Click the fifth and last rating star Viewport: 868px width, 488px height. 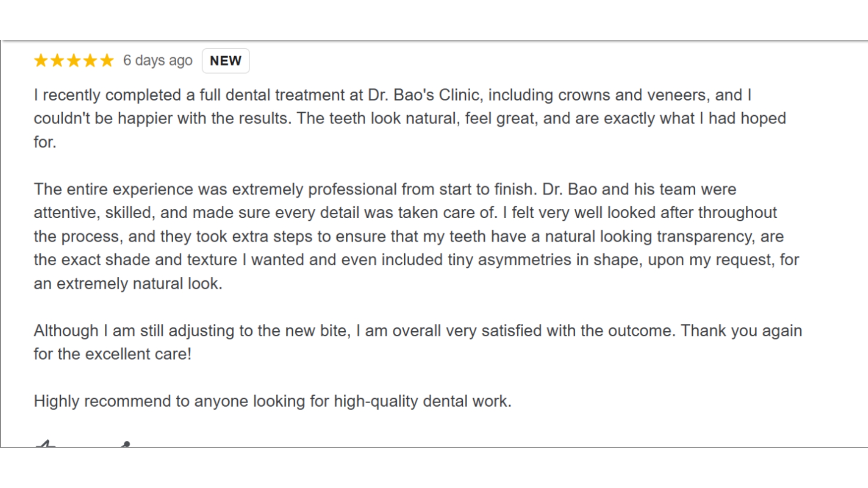point(107,61)
